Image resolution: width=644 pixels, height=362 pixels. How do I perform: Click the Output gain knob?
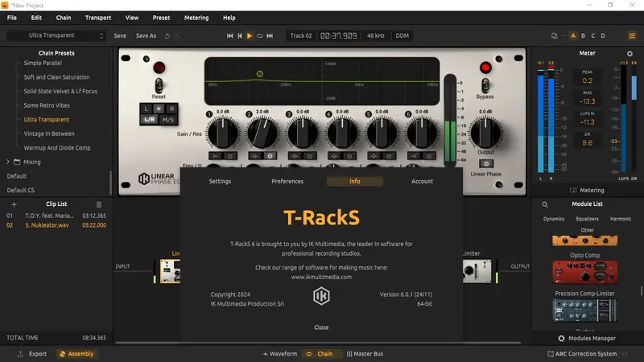(485, 133)
